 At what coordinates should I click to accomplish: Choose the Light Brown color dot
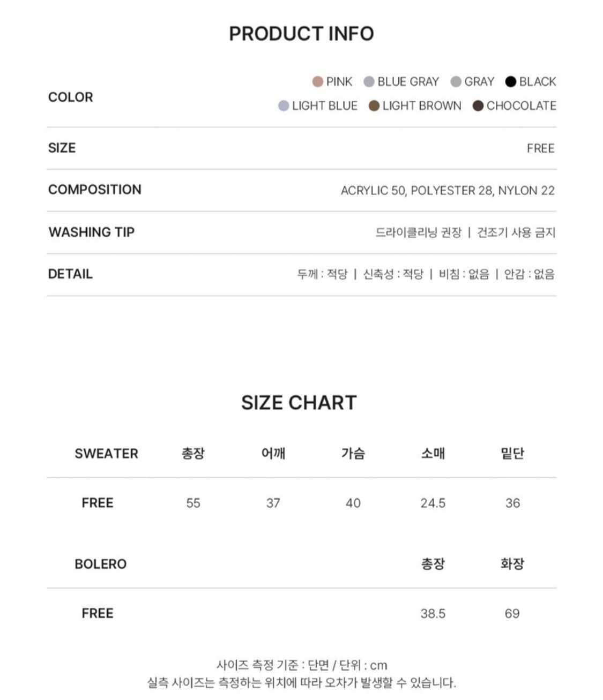click(374, 106)
